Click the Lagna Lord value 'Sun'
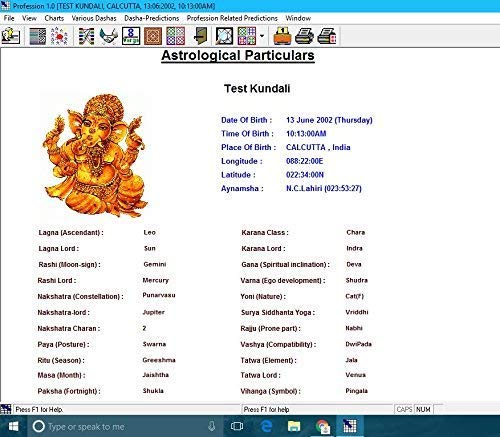The image size is (500, 437). tap(150, 248)
